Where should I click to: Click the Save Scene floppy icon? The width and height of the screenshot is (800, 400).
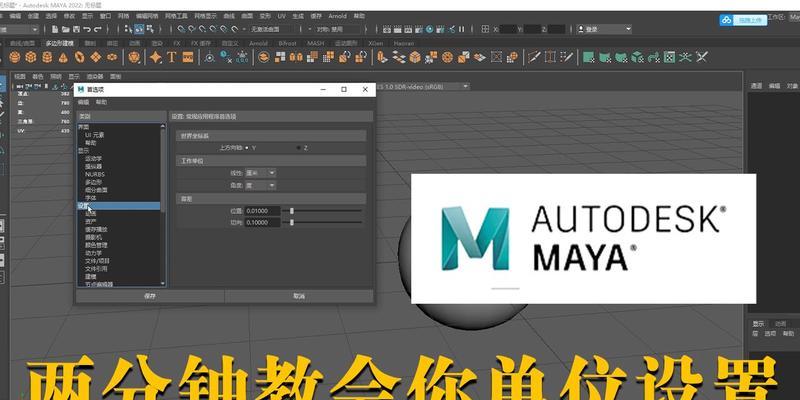[x=77, y=30]
